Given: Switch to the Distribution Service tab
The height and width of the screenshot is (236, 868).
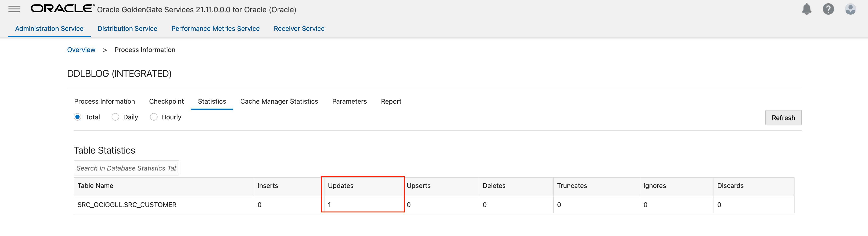Looking at the screenshot, I should pyautogui.click(x=127, y=29).
